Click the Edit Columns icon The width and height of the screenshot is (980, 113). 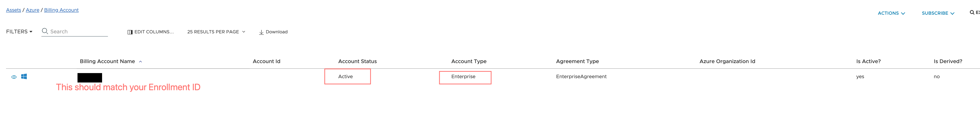pyautogui.click(x=130, y=32)
